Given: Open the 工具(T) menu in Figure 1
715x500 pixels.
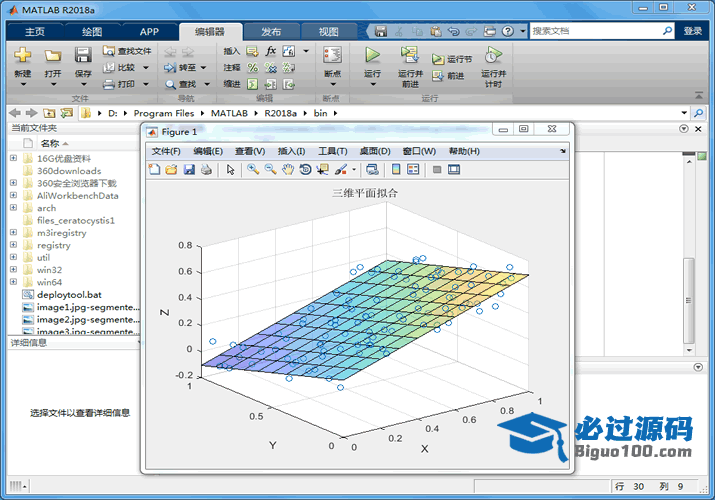Looking at the screenshot, I should coord(332,151).
